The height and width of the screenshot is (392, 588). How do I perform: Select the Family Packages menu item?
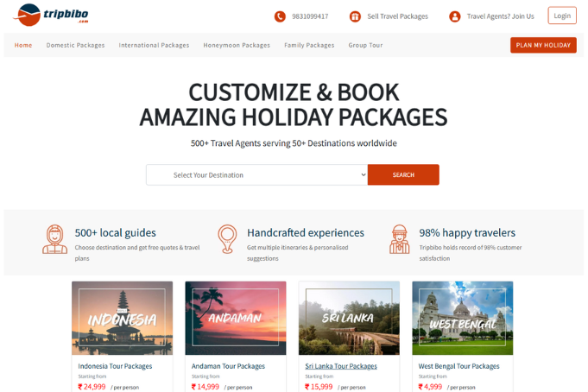point(309,45)
